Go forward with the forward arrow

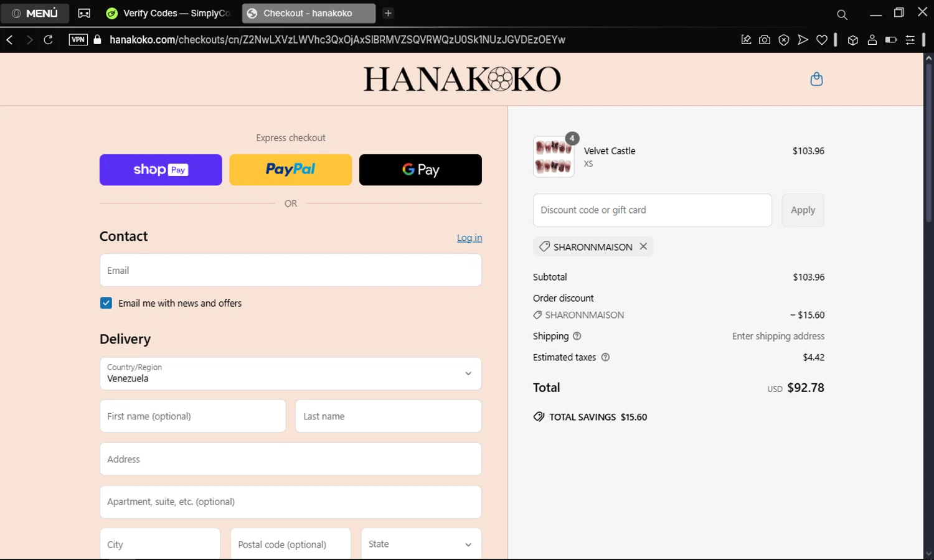pos(29,40)
